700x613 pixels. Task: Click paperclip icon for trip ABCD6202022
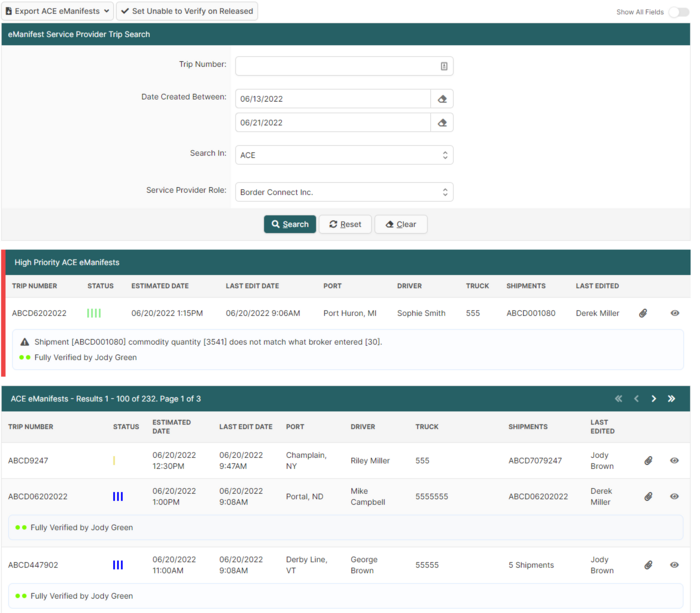pos(643,313)
